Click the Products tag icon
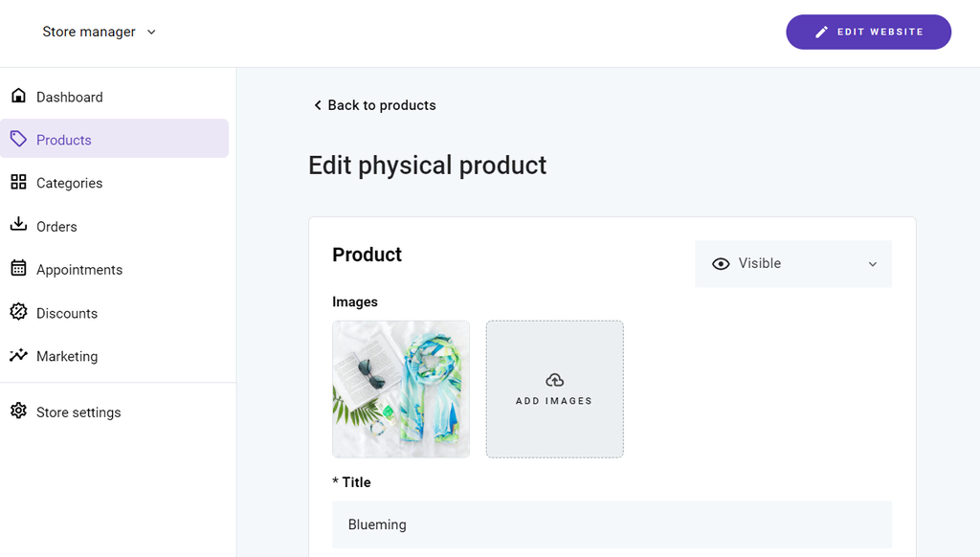The height and width of the screenshot is (557, 980). coord(18,139)
